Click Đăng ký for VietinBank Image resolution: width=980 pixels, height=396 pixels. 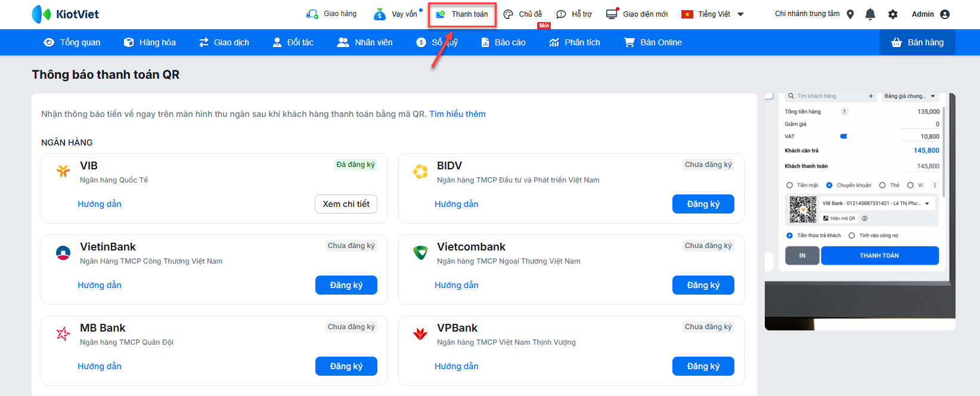346,285
